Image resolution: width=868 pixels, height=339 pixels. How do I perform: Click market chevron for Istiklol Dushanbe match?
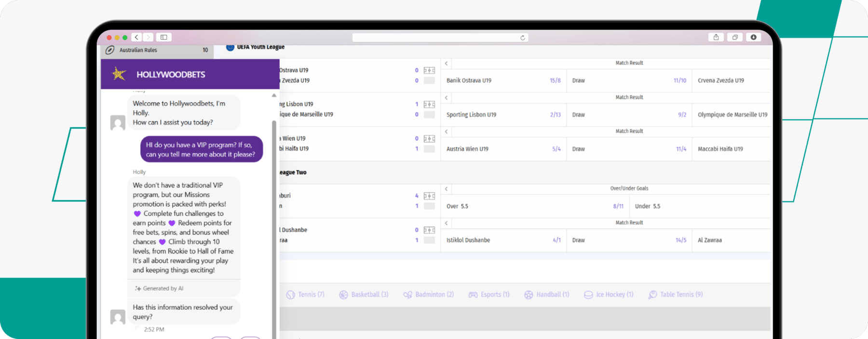[447, 223]
